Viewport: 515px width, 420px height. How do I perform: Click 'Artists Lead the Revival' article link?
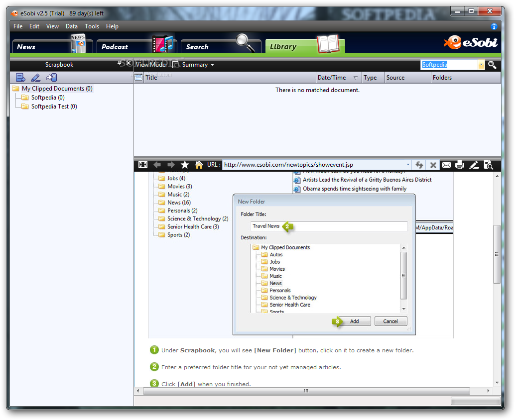(x=367, y=180)
